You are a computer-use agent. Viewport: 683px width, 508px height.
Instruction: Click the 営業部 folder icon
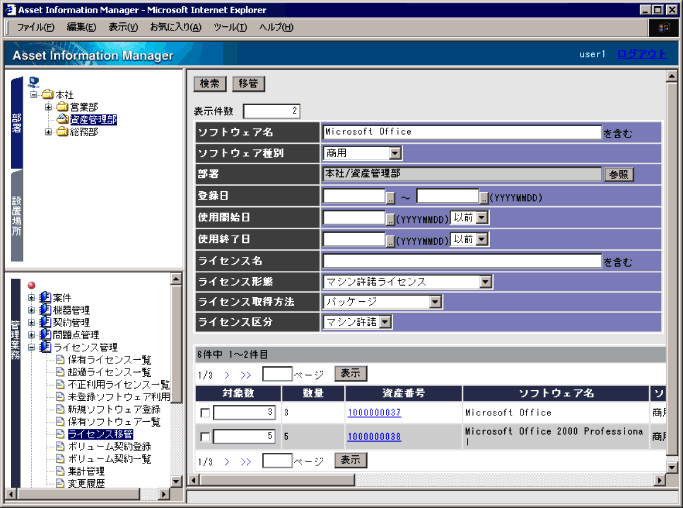pyautogui.click(x=62, y=107)
